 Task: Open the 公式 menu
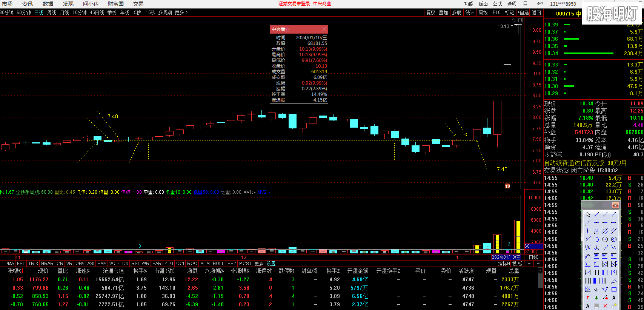498,4
